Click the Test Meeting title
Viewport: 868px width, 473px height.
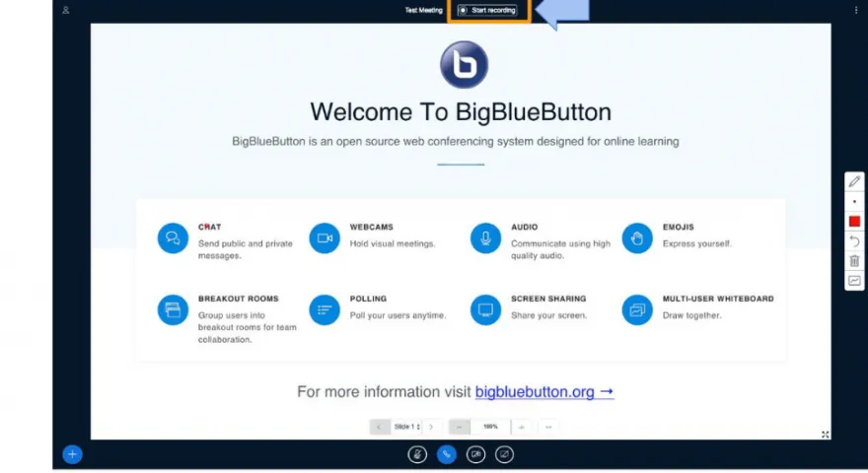coord(423,10)
